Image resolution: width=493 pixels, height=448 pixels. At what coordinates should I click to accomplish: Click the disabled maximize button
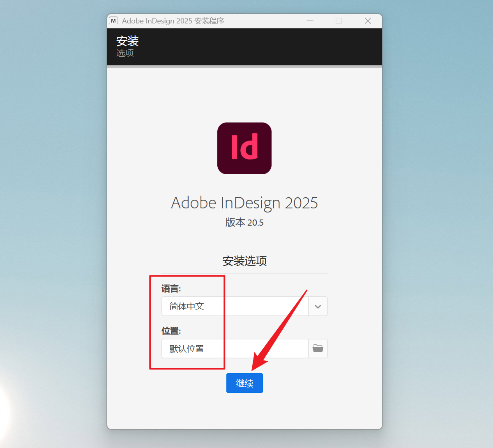tap(339, 21)
